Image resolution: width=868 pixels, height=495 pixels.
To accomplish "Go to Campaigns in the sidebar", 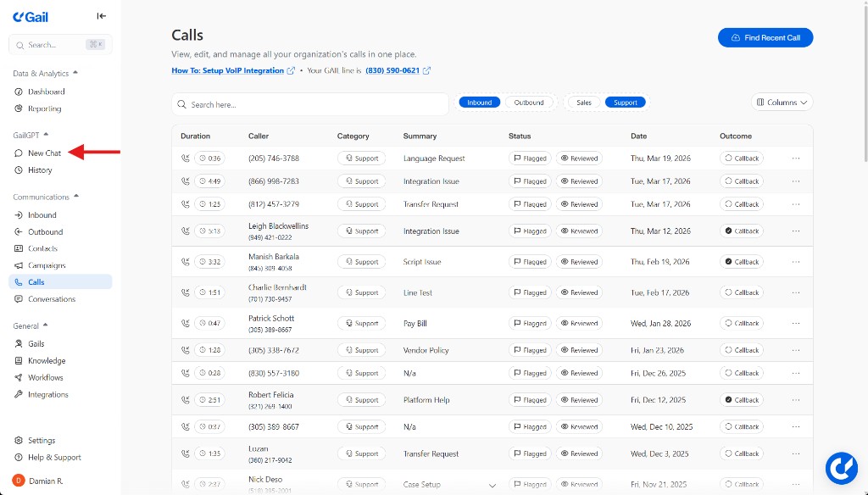I will click(x=47, y=265).
